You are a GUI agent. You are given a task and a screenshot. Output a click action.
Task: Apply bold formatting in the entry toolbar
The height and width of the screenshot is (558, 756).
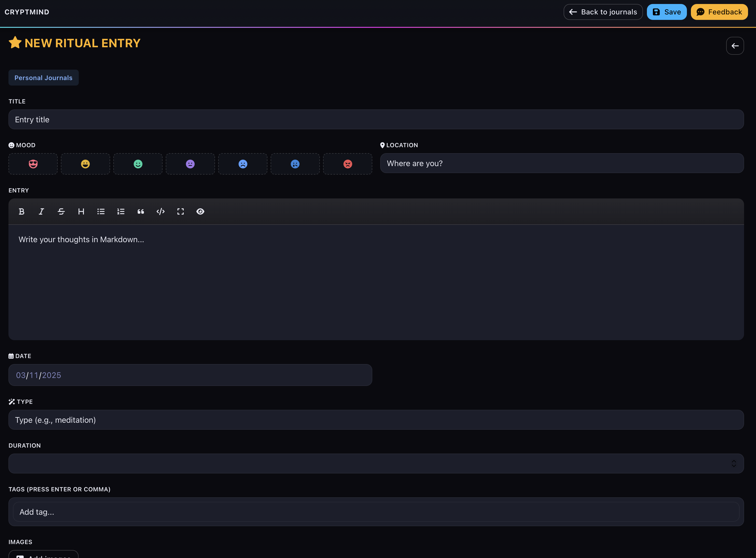click(22, 211)
